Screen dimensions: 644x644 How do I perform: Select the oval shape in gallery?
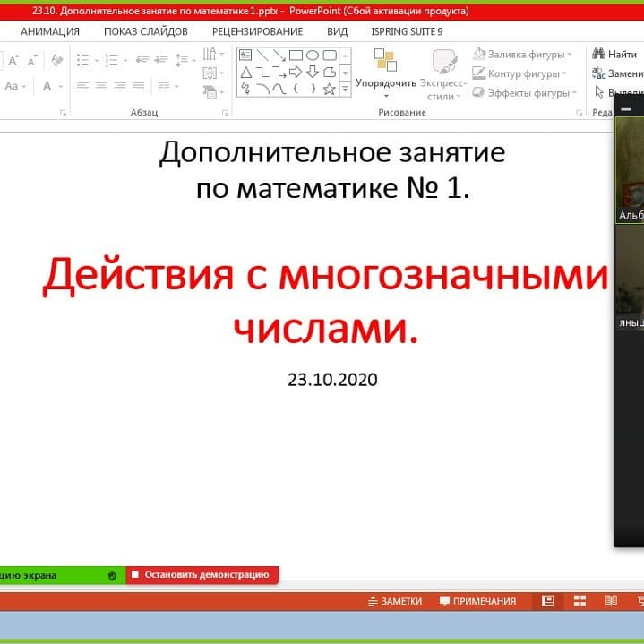pos(313,55)
